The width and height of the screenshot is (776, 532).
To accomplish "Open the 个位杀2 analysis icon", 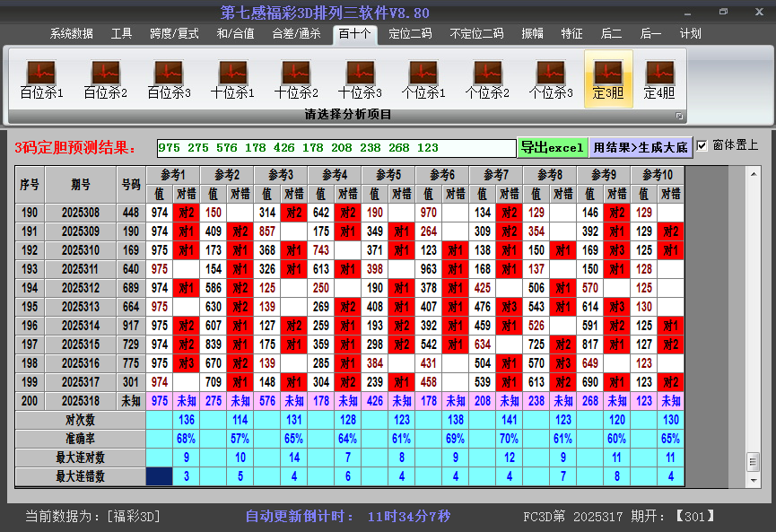I will coord(487,79).
